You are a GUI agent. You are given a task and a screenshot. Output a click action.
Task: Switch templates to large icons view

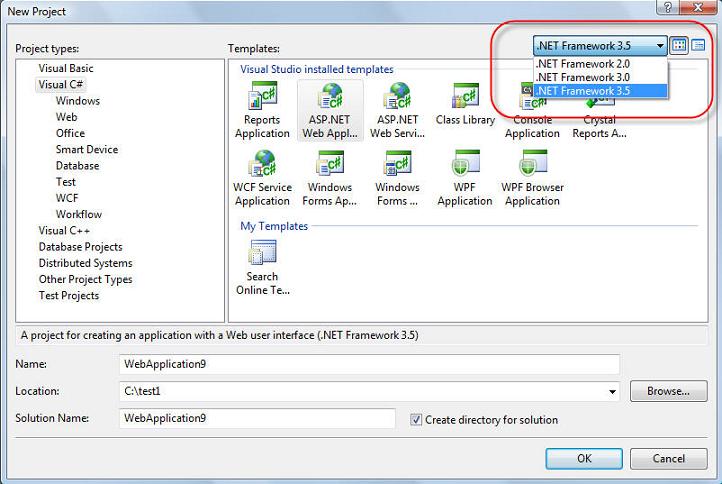[679, 45]
